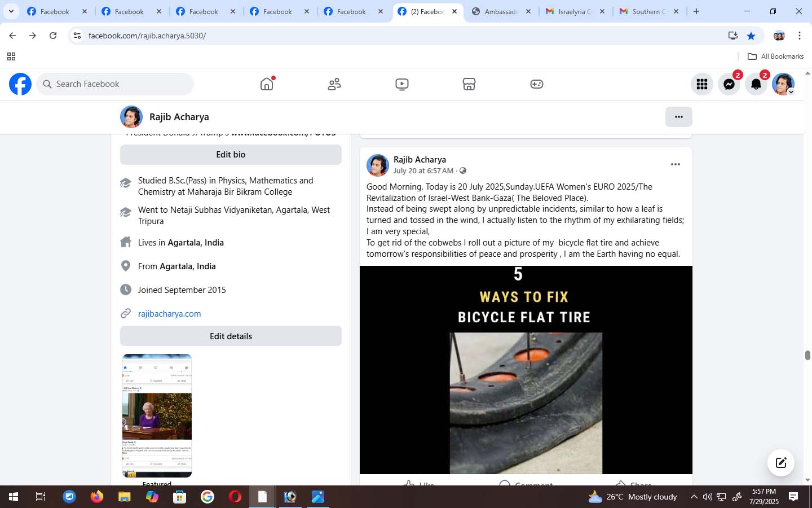Open the account profile avatar menu
This screenshot has height=508, width=812.
[x=783, y=84]
